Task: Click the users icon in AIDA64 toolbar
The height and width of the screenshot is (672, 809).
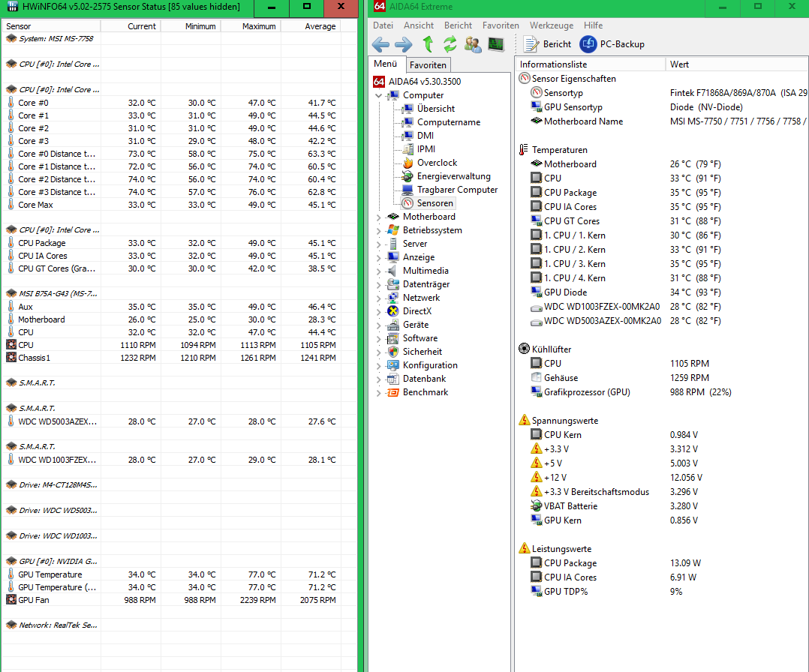Action: coord(473,44)
